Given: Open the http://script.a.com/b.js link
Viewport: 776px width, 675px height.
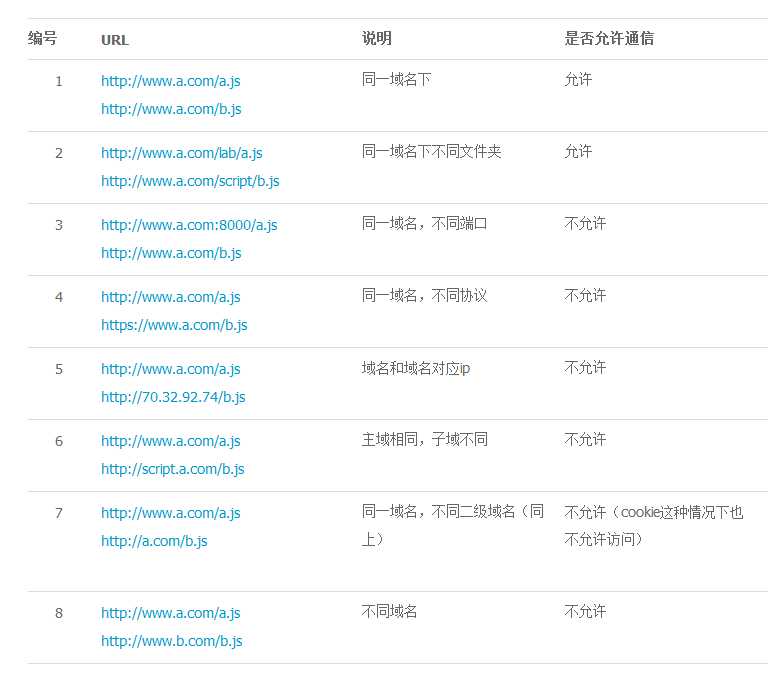Looking at the screenshot, I should 173,470.
